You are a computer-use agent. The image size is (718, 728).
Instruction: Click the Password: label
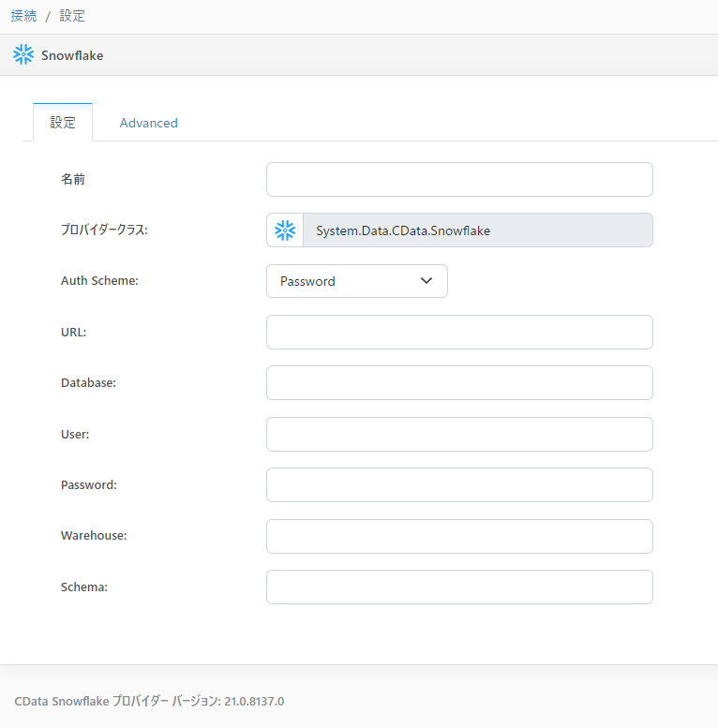tap(89, 484)
